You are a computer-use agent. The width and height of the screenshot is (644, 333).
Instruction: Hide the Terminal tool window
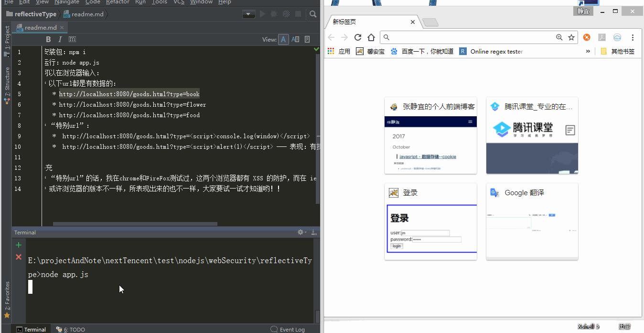click(x=314, y=232)
